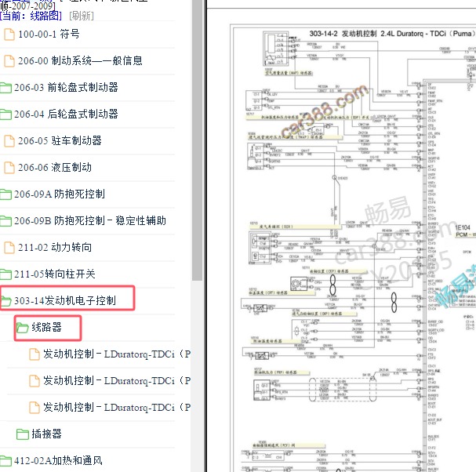Click the open folder icon beside 线路器
The width and height of the screenshot is (476, 472).
22,328
